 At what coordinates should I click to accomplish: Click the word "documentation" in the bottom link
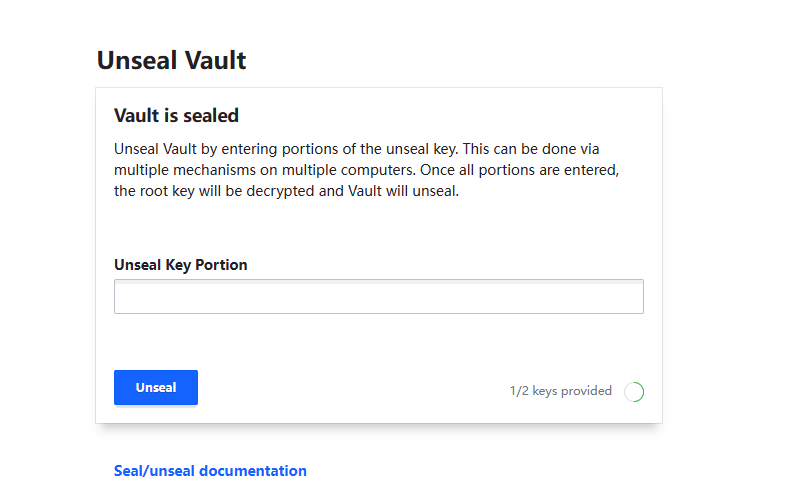coord(253,471)
